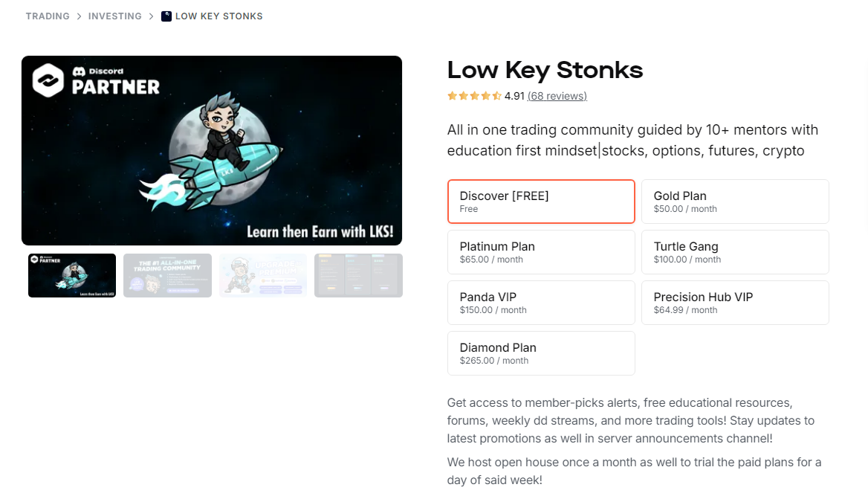868x499 pixels.
Task: Click the half-filled fifth rating star
Action: point(496,95)
